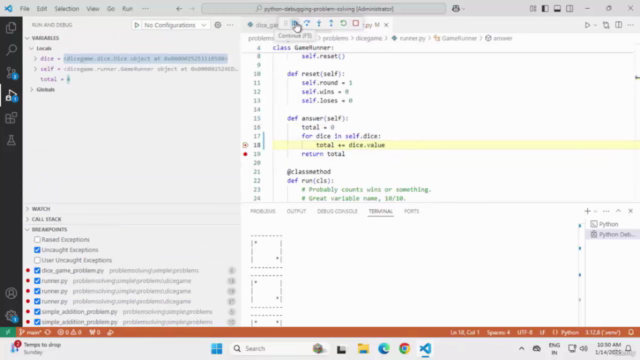Open the Selection menu
Image resolution: width=640 pixels, height=360 pixels.
click(67, 9)
